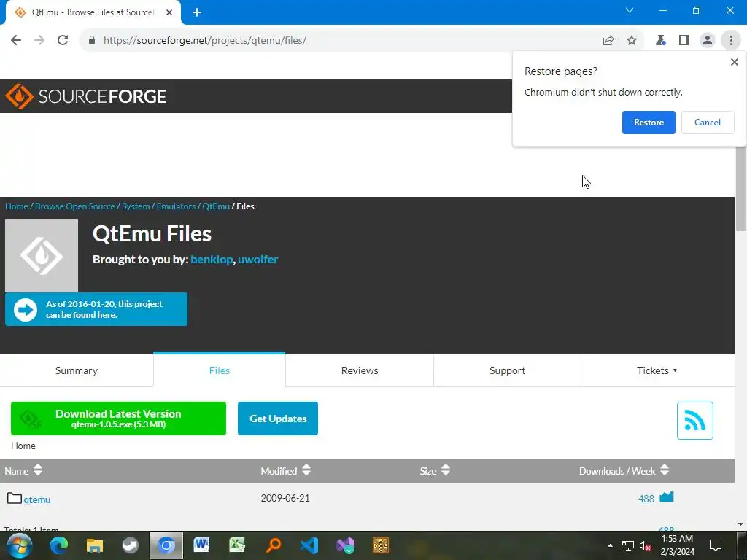This screenshot has width=747, height=560.
Task: Open File Explorer from taskbar
Action: pyautogui.click(x=95, y=545)
